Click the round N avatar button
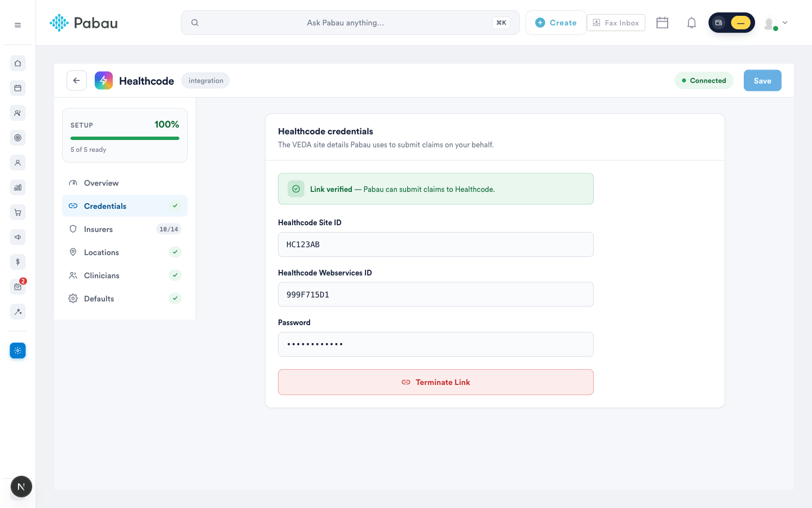This screenshot has width=812, height=508. tap(21, 487)
